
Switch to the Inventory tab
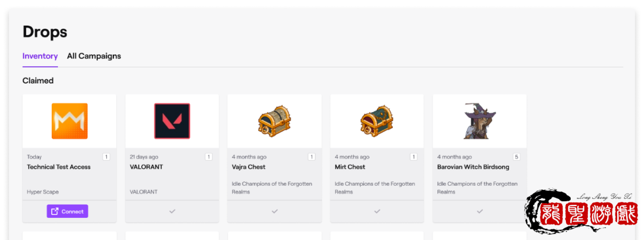[x=40, y=56]
